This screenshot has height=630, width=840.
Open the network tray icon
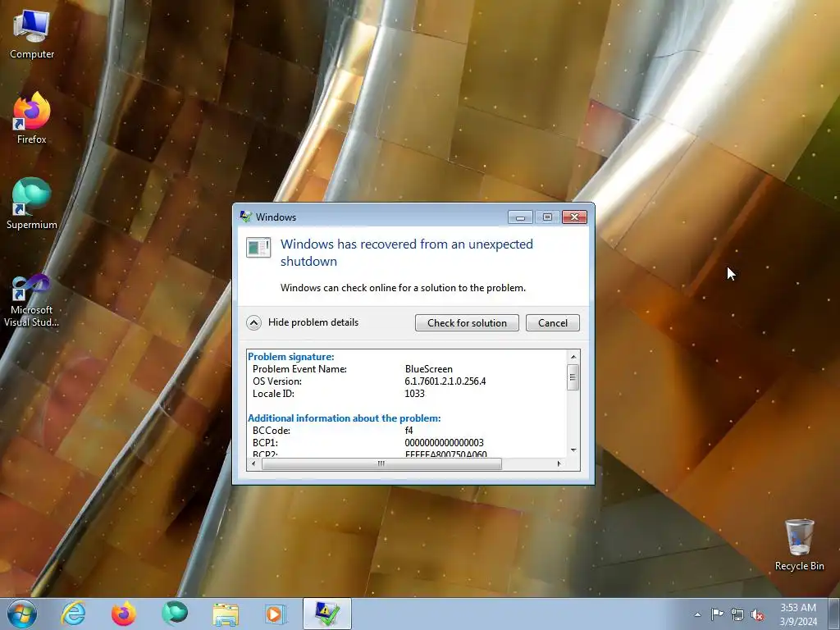tap(737, 614)
